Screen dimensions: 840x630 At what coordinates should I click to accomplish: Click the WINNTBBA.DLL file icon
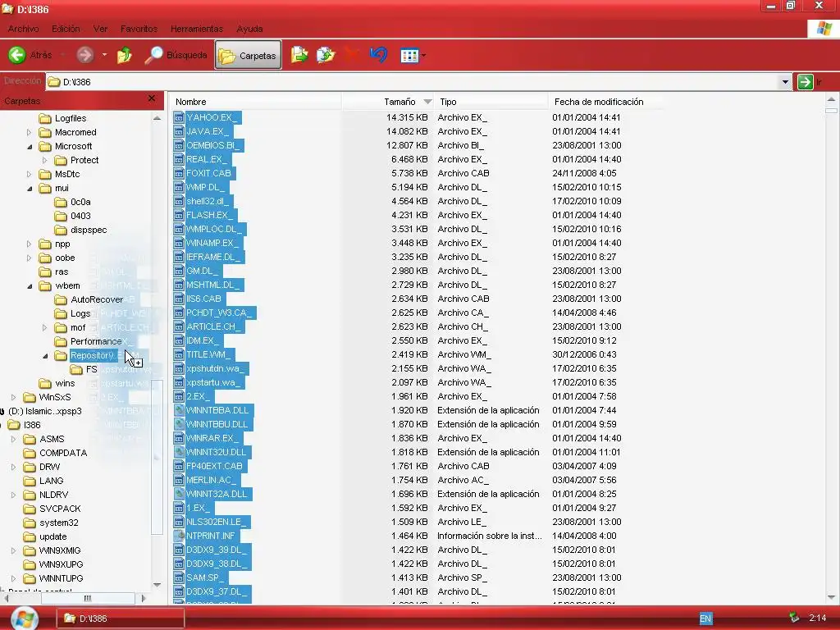(179, 410)
